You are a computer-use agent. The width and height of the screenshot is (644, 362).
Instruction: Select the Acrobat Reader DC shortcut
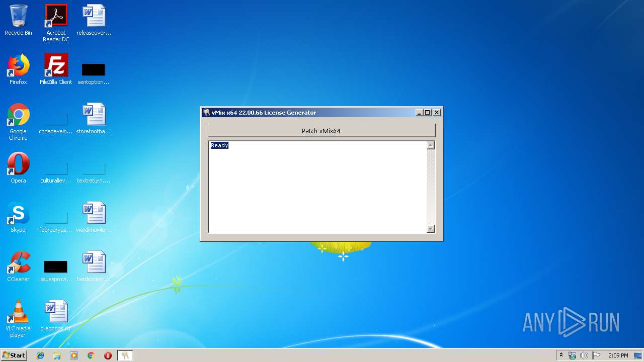point(56,23)
